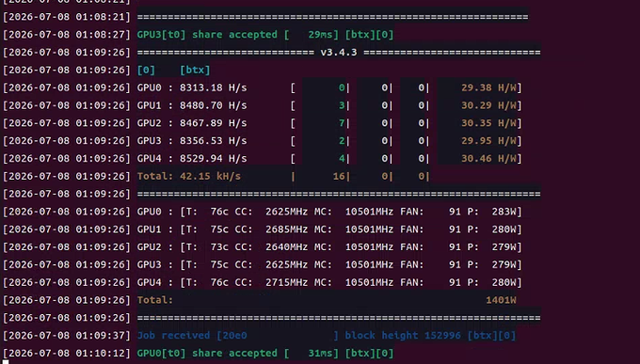The image size is (640, 364).
Task: Click the 30.35 H/W efficiency value
Action: (x=489, y=123)
